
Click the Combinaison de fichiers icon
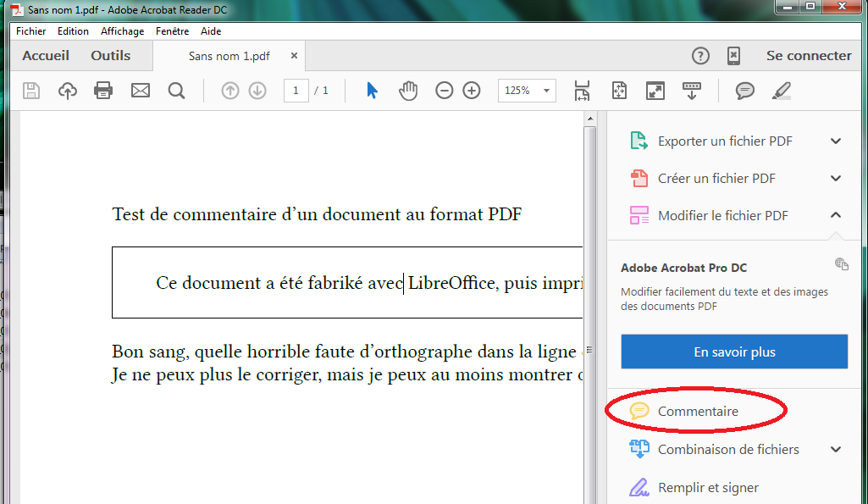[639, 449]
